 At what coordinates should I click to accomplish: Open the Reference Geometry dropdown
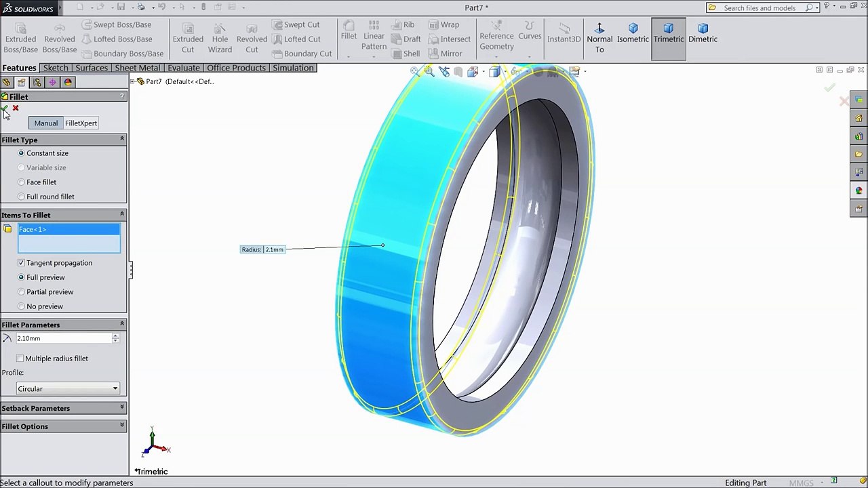(x=496, y=58)
